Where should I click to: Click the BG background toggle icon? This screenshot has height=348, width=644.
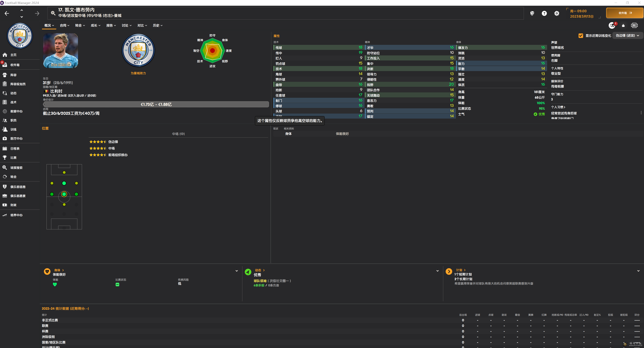pyautogui.click(x=634, y=26)
